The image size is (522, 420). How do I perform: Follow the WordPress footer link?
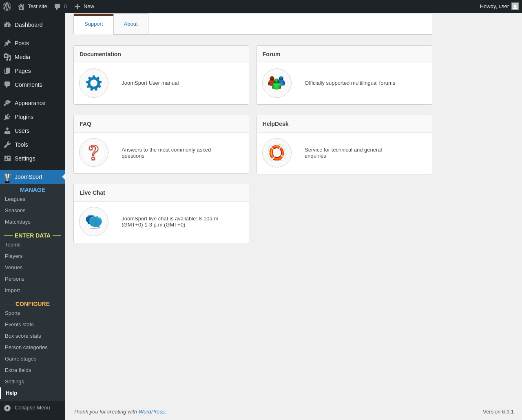152,412
